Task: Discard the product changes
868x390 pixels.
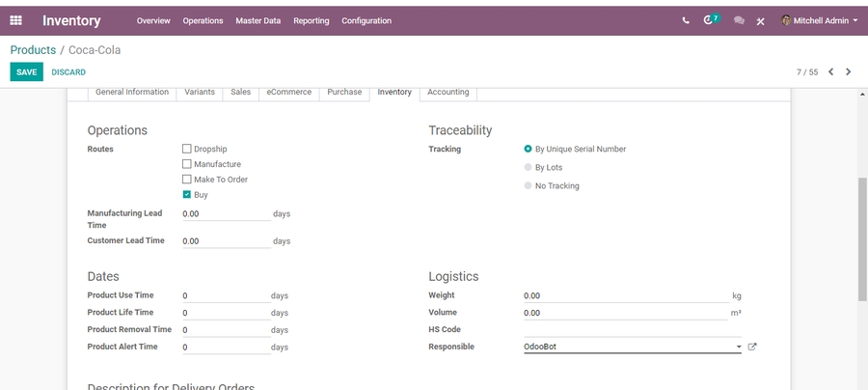Action: [x=68, y=72]
